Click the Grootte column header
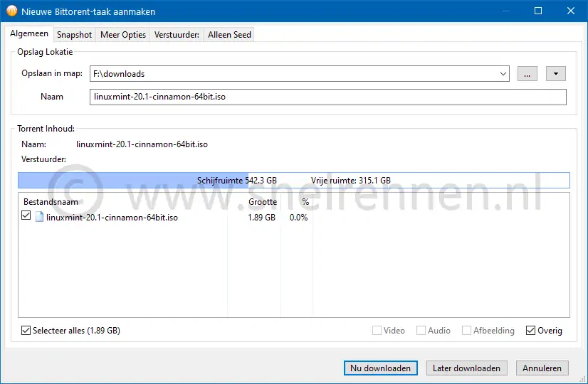This screenshot has width=588, height=384. (254, 202)
